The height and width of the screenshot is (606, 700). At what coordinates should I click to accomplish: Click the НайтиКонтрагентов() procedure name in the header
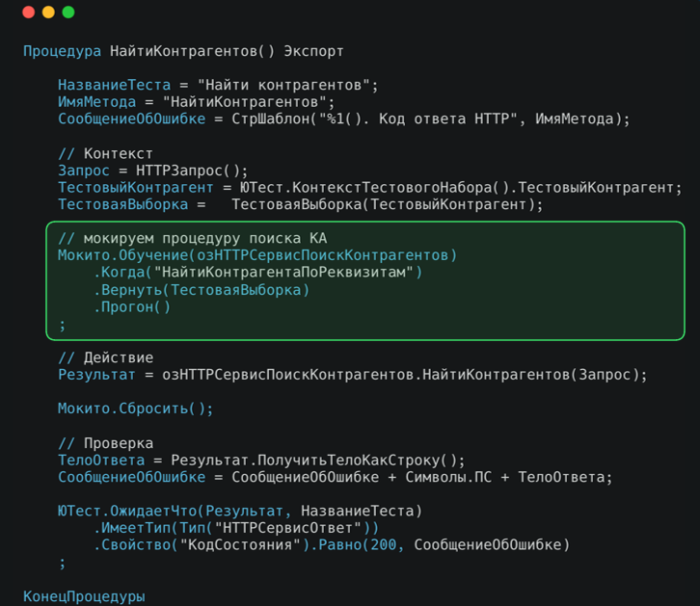pos(192,51)
